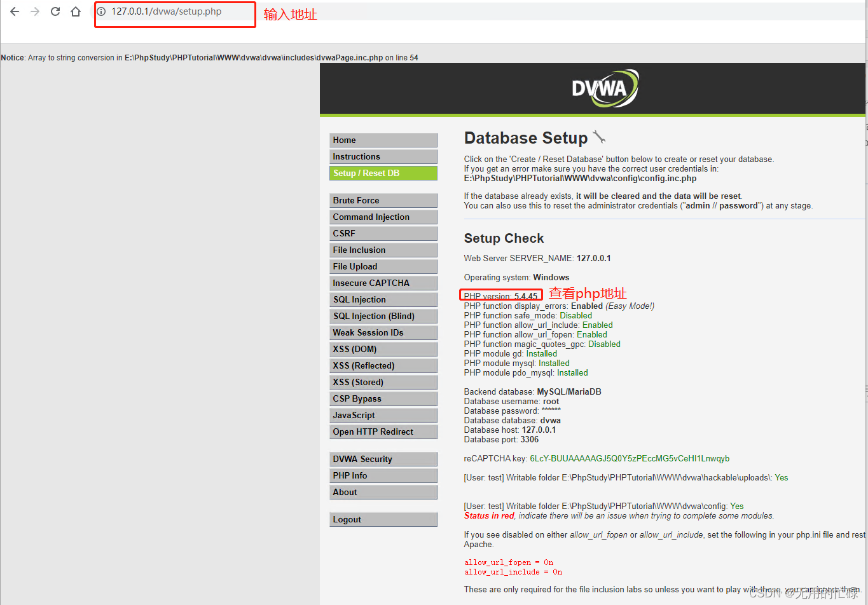
Task: Click the address bar URL field
Action: (x=167, y=11)
